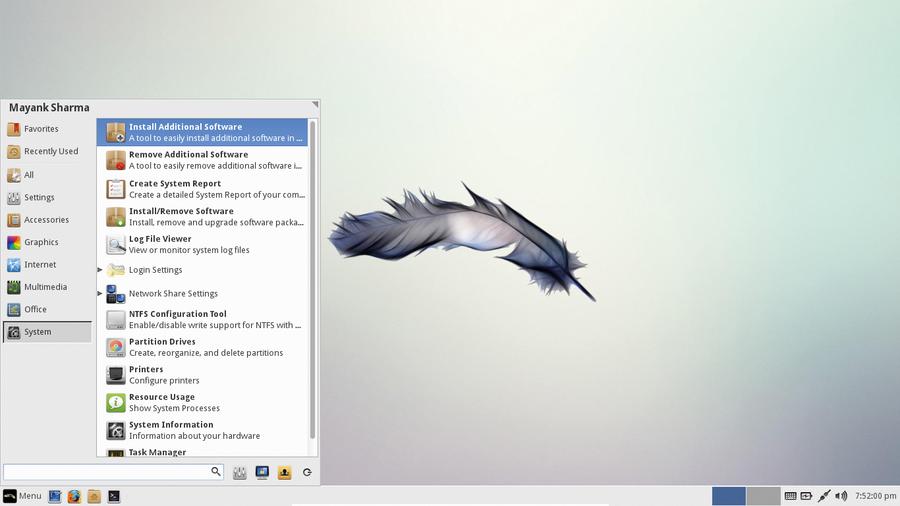The height and width of the screenshot is (506, 900).
Task: Open the Settings category
Action: (x=47, y=197)
